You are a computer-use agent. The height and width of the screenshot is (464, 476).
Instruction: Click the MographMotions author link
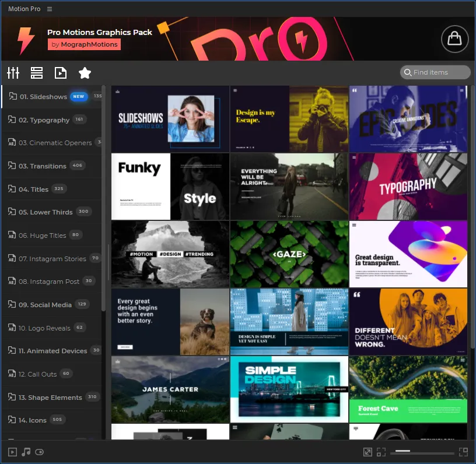89,44
